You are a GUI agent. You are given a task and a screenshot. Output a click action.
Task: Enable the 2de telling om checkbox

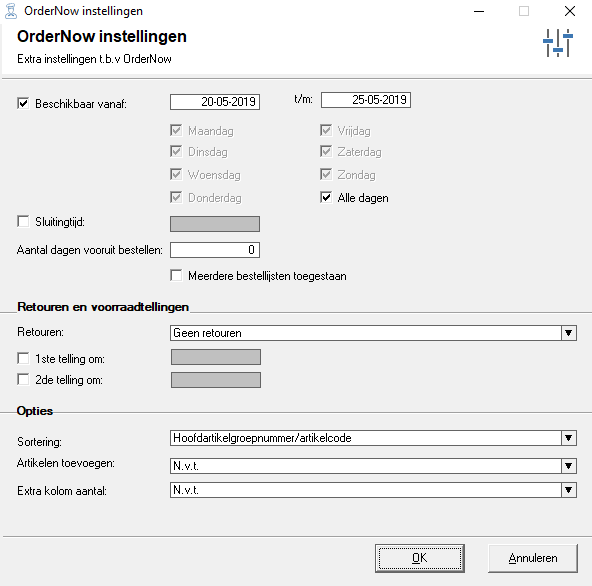click(23, 379)
